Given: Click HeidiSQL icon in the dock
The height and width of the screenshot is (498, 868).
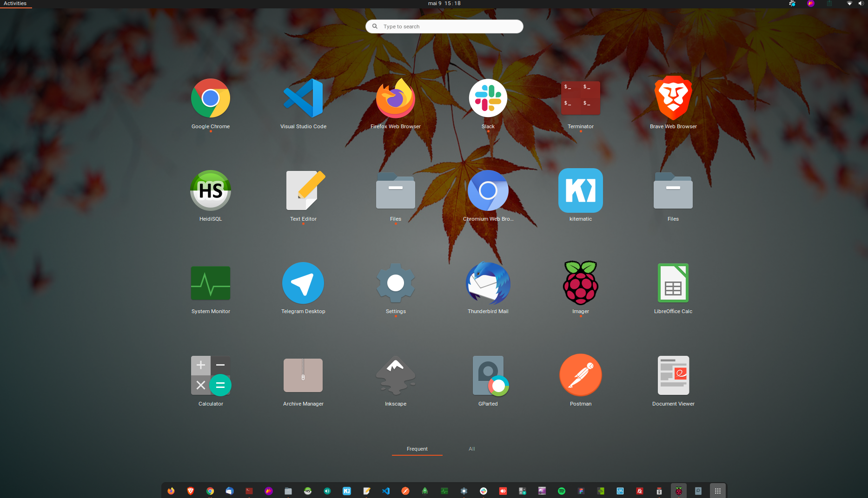Looking at the screenshot, I should (x=308, y=491).
